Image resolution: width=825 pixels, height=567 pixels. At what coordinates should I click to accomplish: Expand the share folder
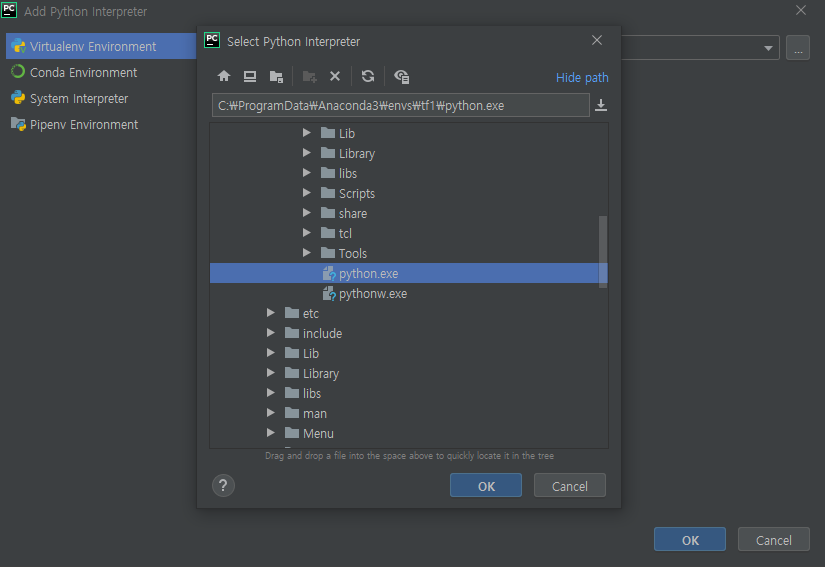[x=306, y=213]
